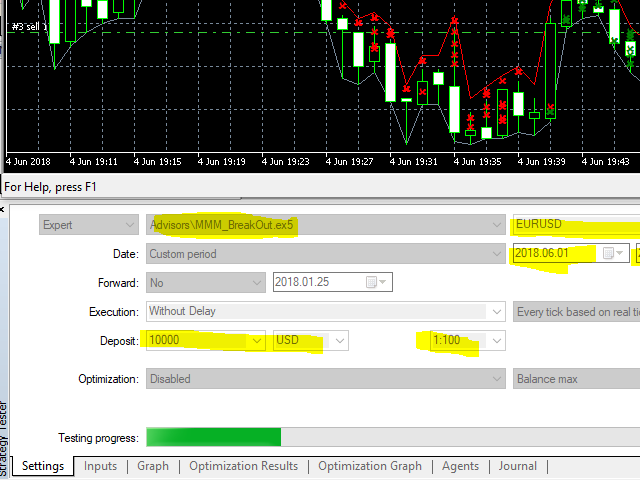Go to the Optimization Results tab
The width and height of the screenshot is (640, 480).
coord(243,466)
